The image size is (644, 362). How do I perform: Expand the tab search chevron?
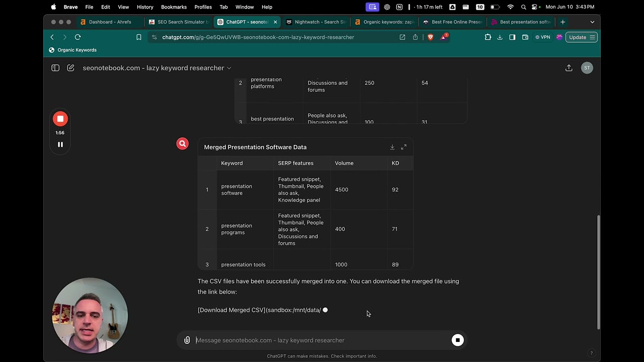pos(592,22)
